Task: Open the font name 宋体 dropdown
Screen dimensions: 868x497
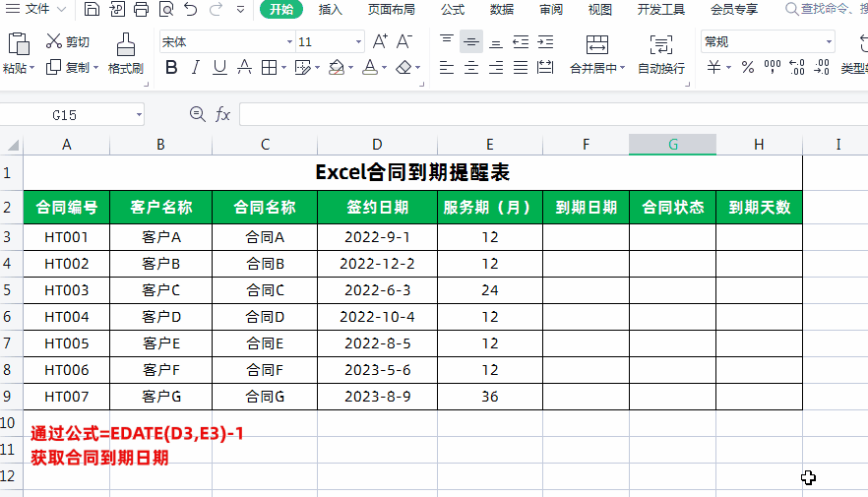Action: point(289,42)
